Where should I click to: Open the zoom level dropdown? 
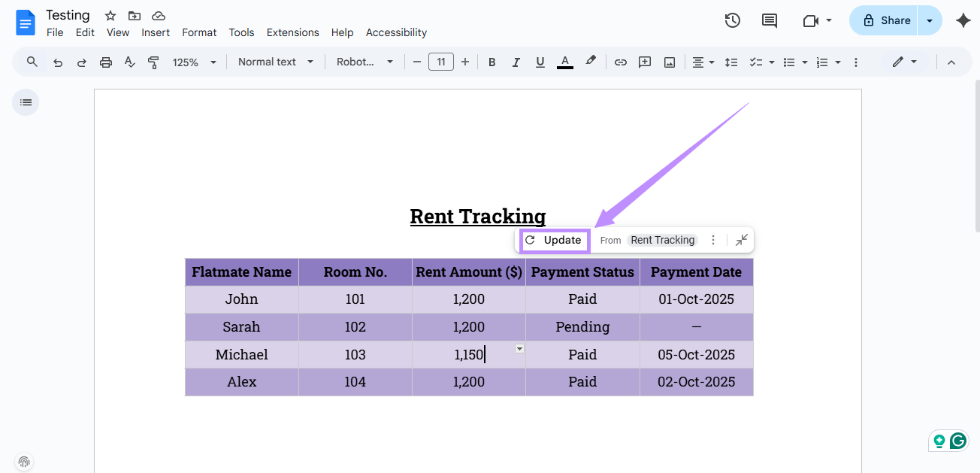(x=194, y=62)
